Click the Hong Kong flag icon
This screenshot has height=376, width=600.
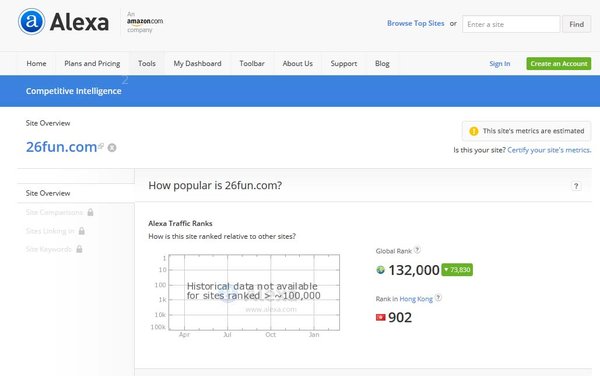380,317
